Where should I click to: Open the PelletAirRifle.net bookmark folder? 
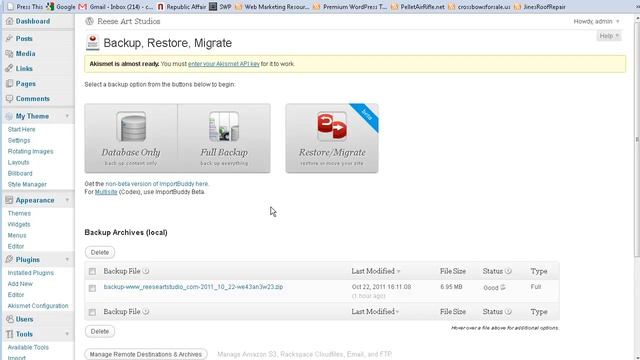pyautogui.click(x=418, y=7)
